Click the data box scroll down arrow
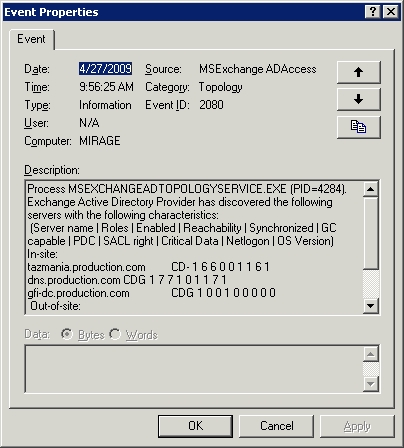404x448 pixels. (371, 384)
